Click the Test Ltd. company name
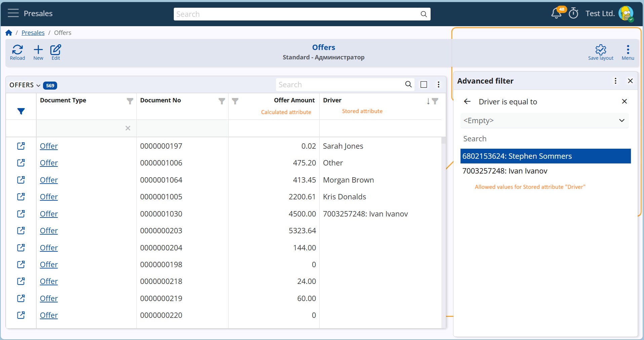Screen dimensions: 644x340 point(600,13)
